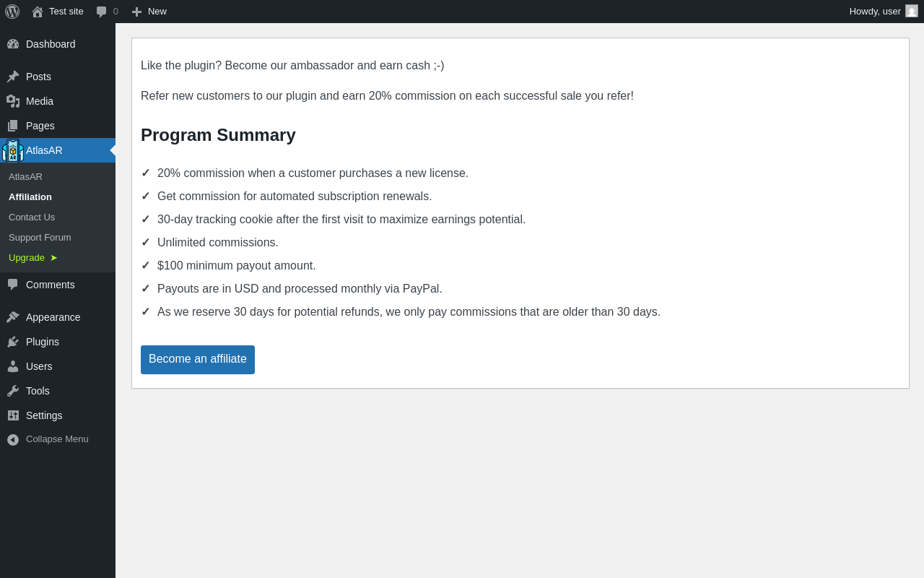The height and width of the screenshot is (578, 924).
Task: Click the New plus icon
Action: 136,12
